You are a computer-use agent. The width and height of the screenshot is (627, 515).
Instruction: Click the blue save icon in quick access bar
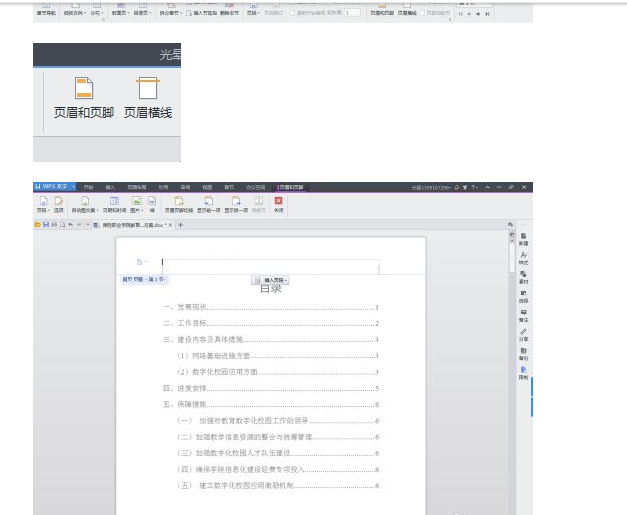pos(46,225)
